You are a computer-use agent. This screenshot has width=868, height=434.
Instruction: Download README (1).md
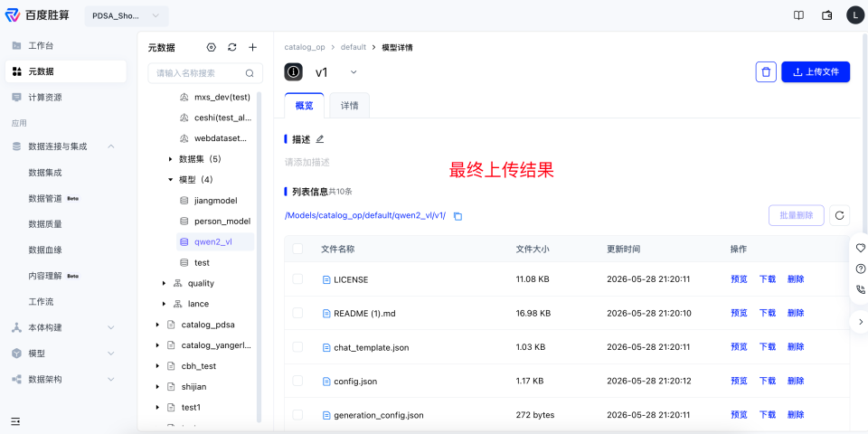768,314
